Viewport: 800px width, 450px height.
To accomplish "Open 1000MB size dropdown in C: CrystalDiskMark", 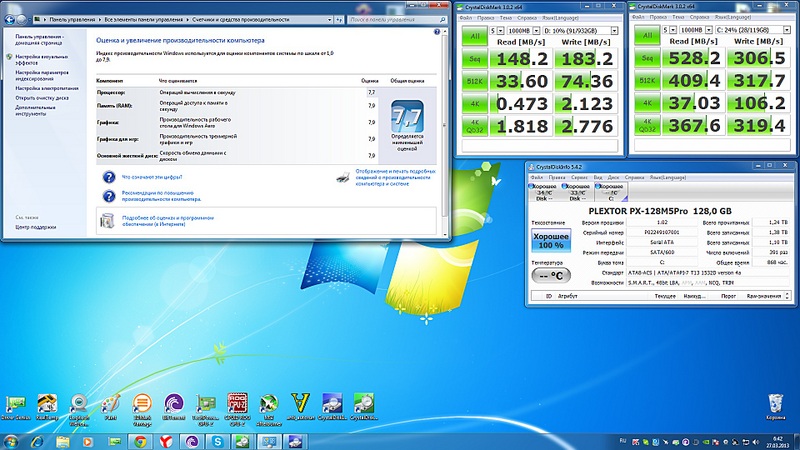I will pyautogui.click(x=708, y=30).
